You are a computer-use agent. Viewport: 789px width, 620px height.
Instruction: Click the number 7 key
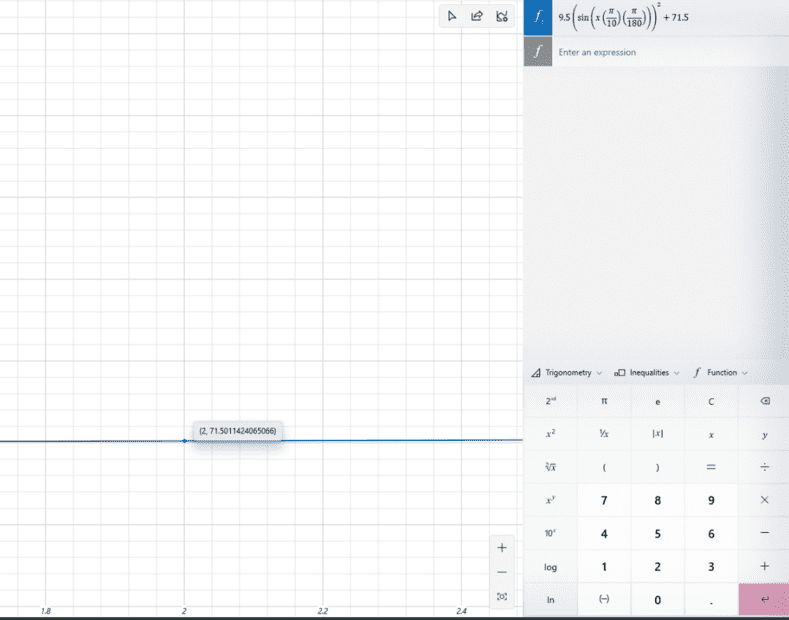coord(604,500)
